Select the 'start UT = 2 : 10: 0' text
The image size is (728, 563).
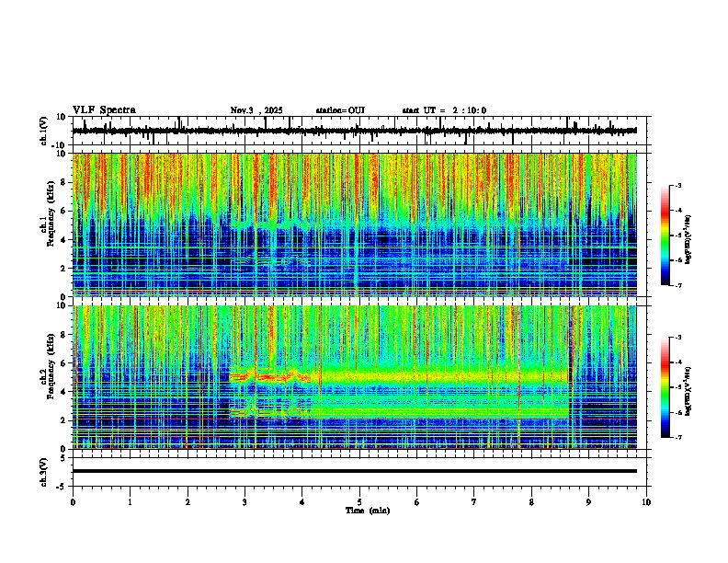(444, 110)
